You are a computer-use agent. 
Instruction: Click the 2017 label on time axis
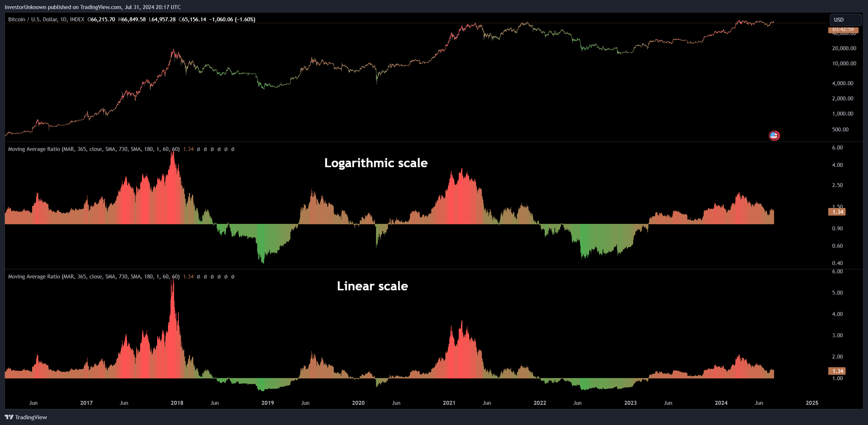[x=86, y=403]
